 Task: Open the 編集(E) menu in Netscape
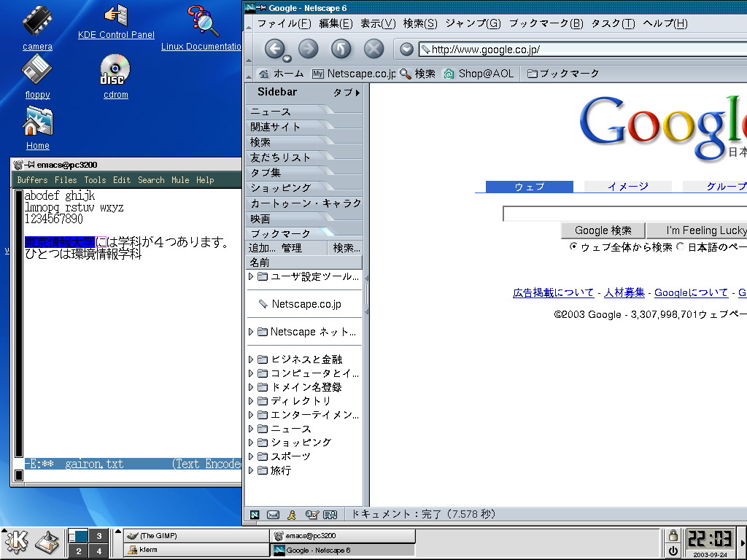coord(336,23)
